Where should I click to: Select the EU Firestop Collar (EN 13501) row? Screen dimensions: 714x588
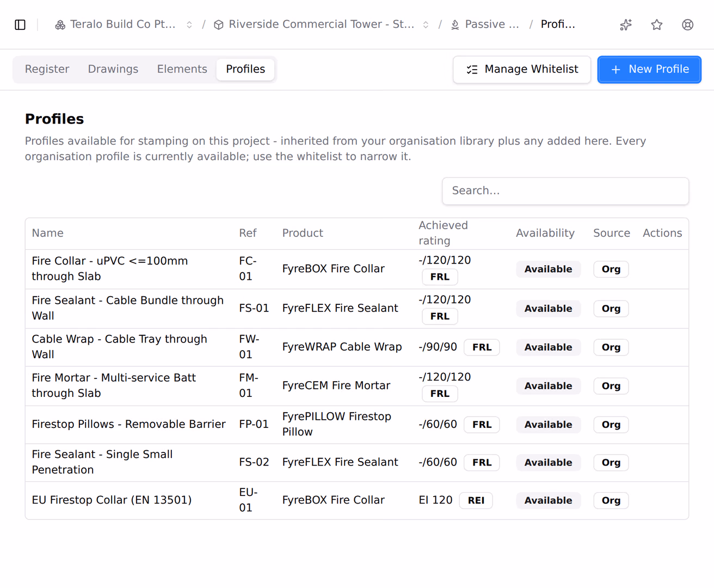coord(357,500)
